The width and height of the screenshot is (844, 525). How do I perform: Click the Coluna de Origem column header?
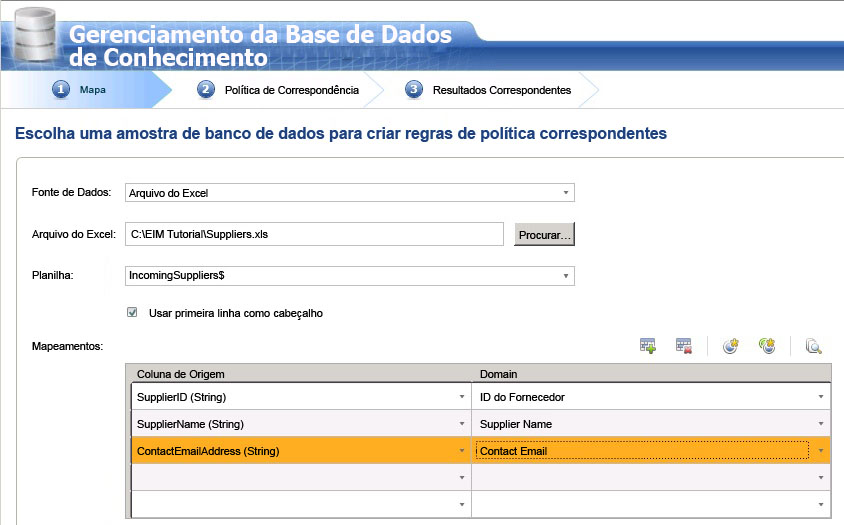(180, 374)
